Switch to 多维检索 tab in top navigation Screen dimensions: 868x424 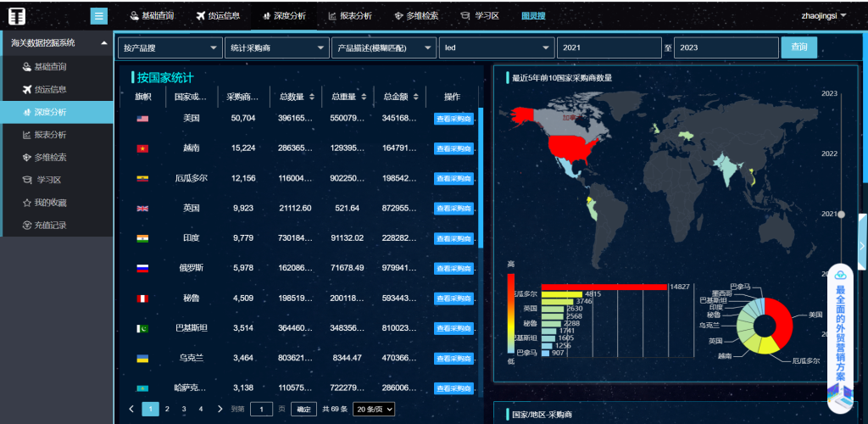pyautogui.click(x=415, y=16)
